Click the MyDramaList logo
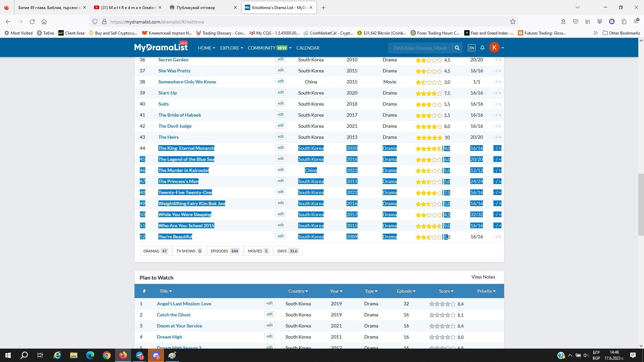The image size is (644, 362). coord(161,48)
